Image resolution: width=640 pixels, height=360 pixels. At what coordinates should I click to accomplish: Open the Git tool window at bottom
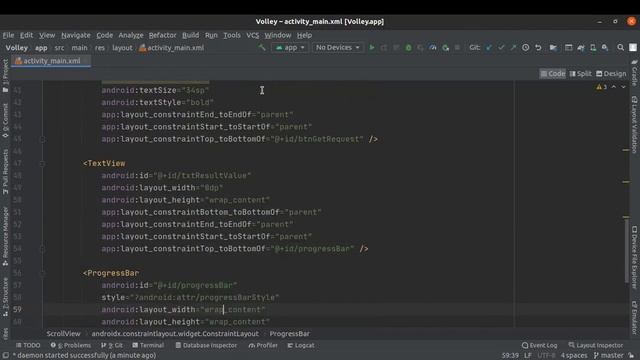point(111,345)
